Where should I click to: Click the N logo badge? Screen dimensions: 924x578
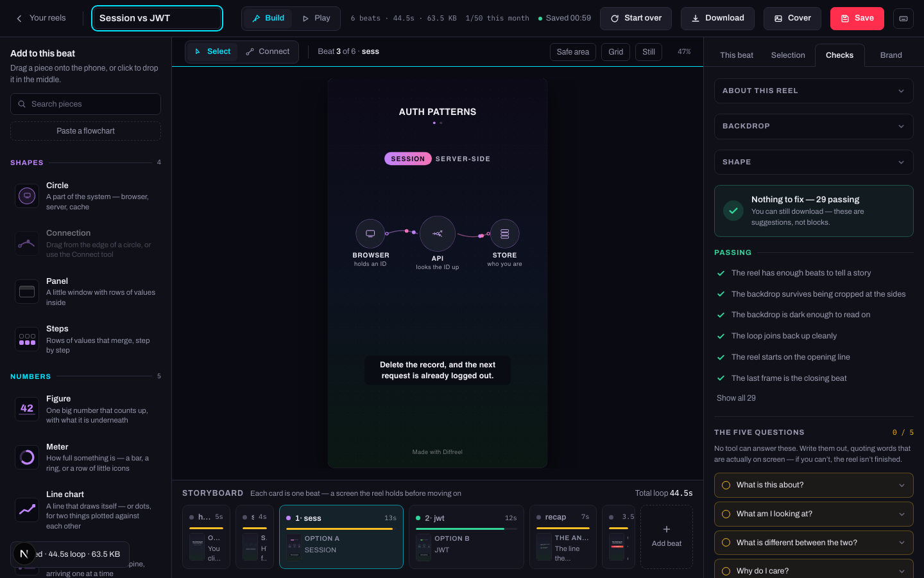tap(24, 554)
